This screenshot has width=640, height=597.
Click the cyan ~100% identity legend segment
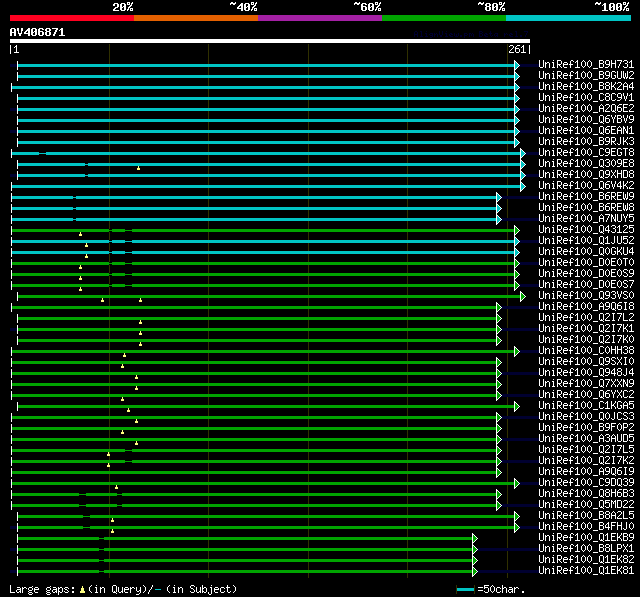pyautogui.click(x=568, y=18)
